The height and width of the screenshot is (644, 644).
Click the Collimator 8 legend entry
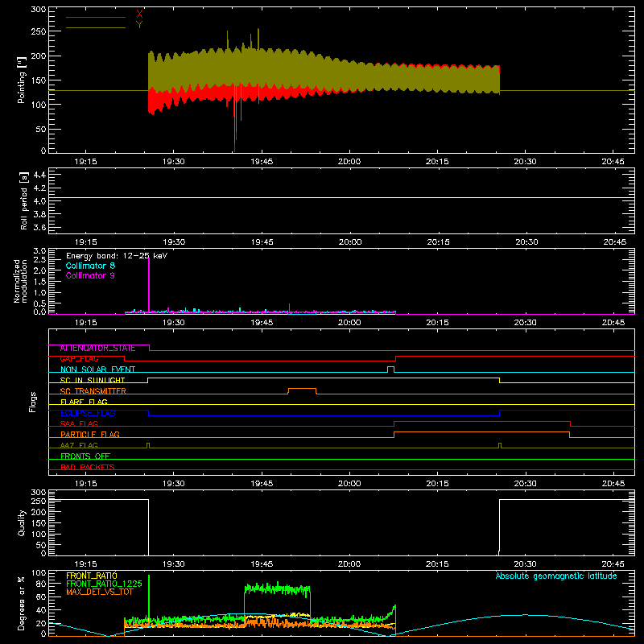tap(90, 266)
